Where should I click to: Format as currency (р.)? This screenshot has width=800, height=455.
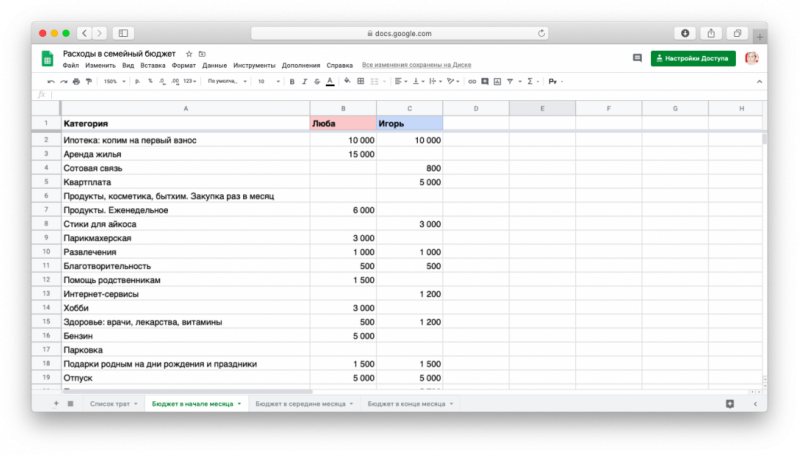(x=137, y=82)
